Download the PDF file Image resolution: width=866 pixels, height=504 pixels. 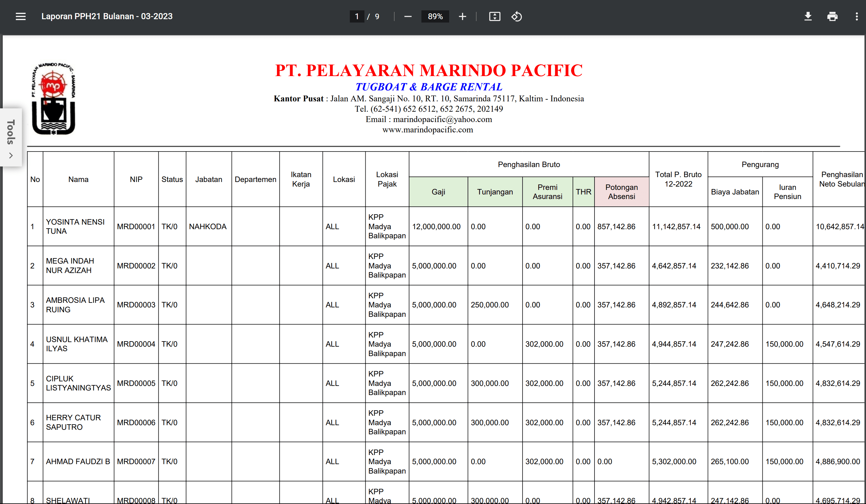(x=808, y=16)
